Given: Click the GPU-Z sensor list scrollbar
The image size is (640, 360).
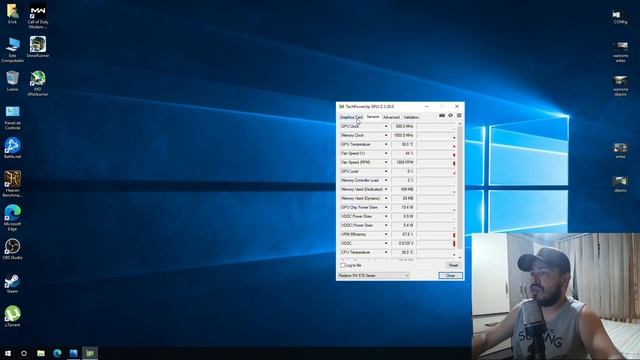Looking at the screenshot, I should click(x=460, y=188).
